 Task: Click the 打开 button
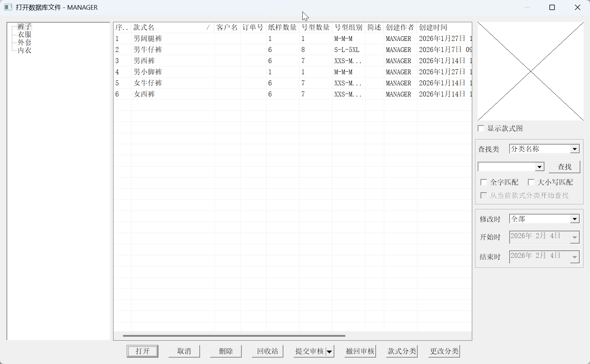click(143, 351)
